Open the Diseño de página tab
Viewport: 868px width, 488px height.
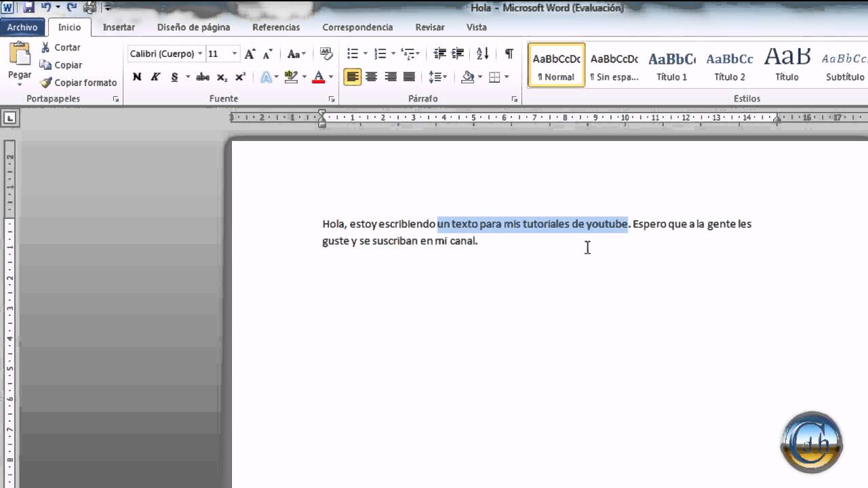[x=193, y=28]
